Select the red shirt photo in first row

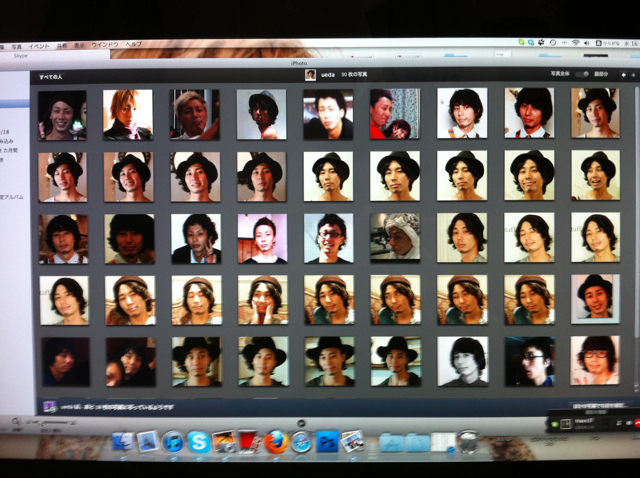pos(395,114)
